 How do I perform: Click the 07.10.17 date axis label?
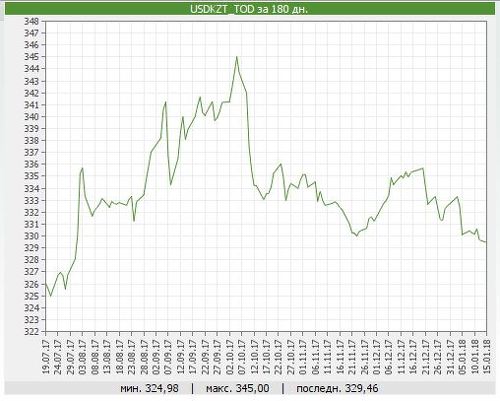[242, 357]
